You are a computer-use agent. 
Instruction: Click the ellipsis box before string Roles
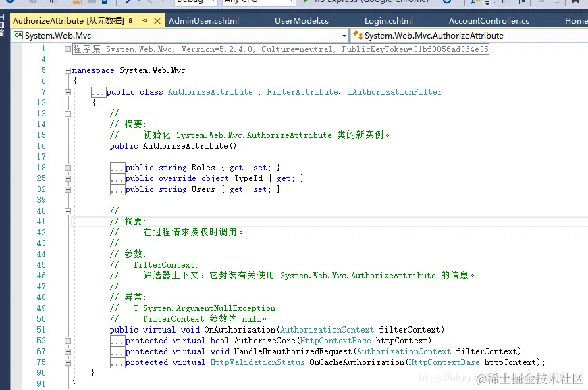pyautogui.click(x=117, y=168)
